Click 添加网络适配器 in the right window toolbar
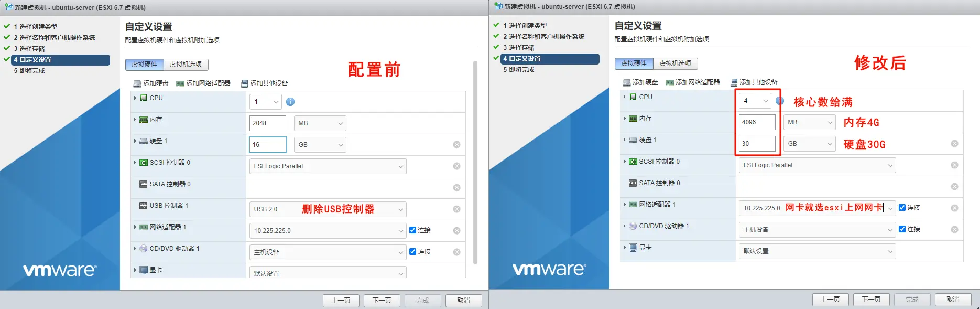The image size is (980, 309). (x=693, y=82)
